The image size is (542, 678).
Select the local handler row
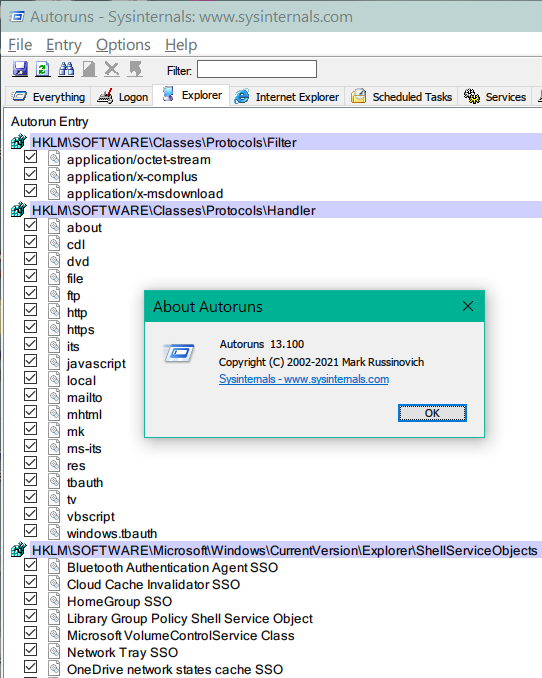pos(81,381)
